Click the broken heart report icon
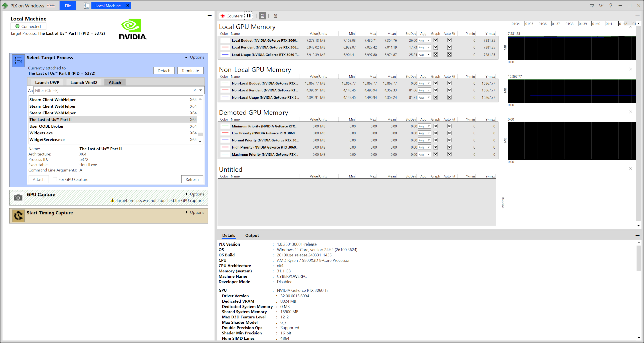Viewport: 644px width, 343px height. coord(601,6)
